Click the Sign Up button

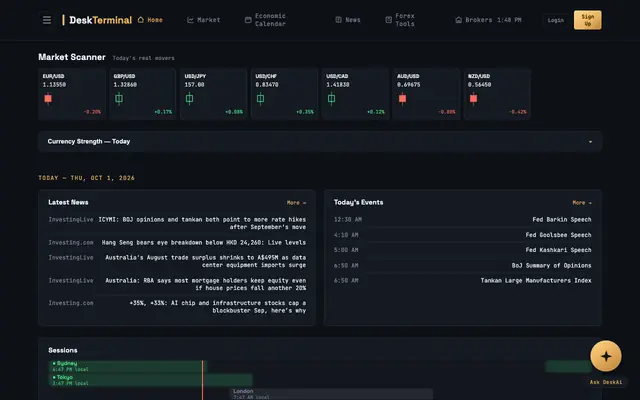[x=587, y=20]
